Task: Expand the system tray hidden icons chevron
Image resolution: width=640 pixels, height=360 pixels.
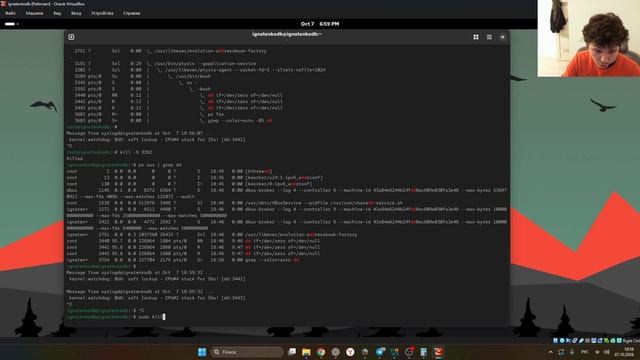Action: click(551, 352)
